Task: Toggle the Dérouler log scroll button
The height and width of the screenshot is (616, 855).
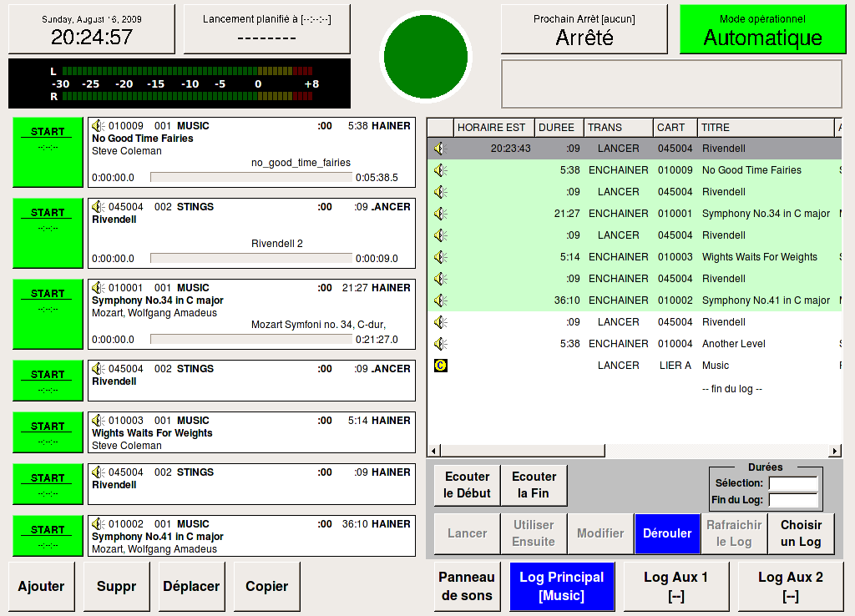Action: 667,533
